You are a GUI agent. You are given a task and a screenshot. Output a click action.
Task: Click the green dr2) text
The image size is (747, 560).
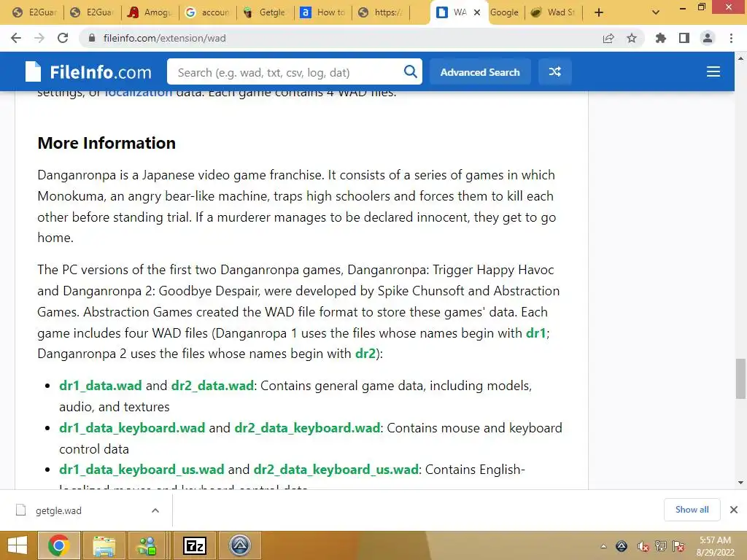click(x=365, y=354)
